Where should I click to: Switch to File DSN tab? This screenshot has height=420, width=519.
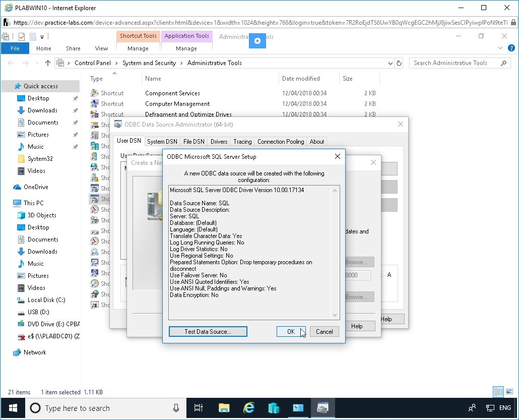193,142
